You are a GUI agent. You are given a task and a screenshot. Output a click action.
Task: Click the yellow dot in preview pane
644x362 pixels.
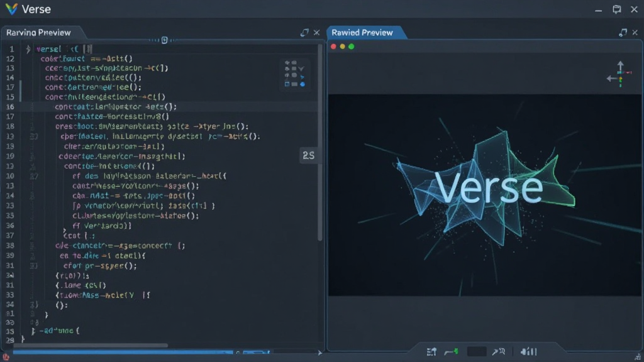tap(343, 47)
